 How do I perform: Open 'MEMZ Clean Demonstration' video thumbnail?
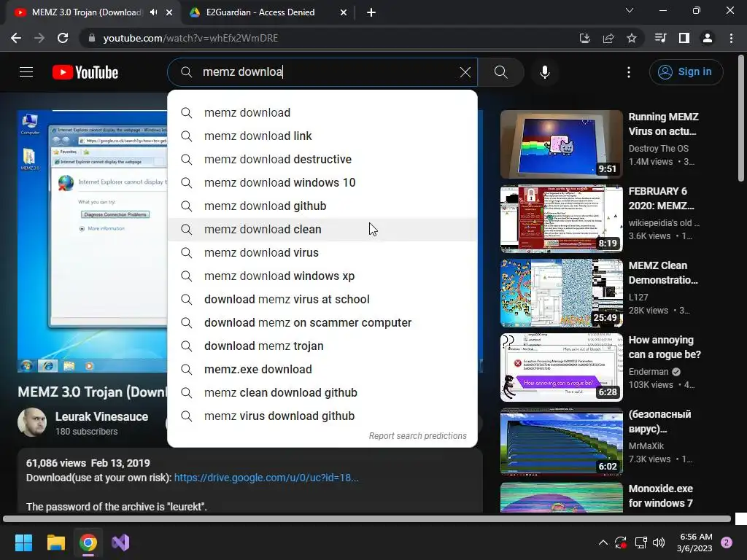(x=561, y=293)
